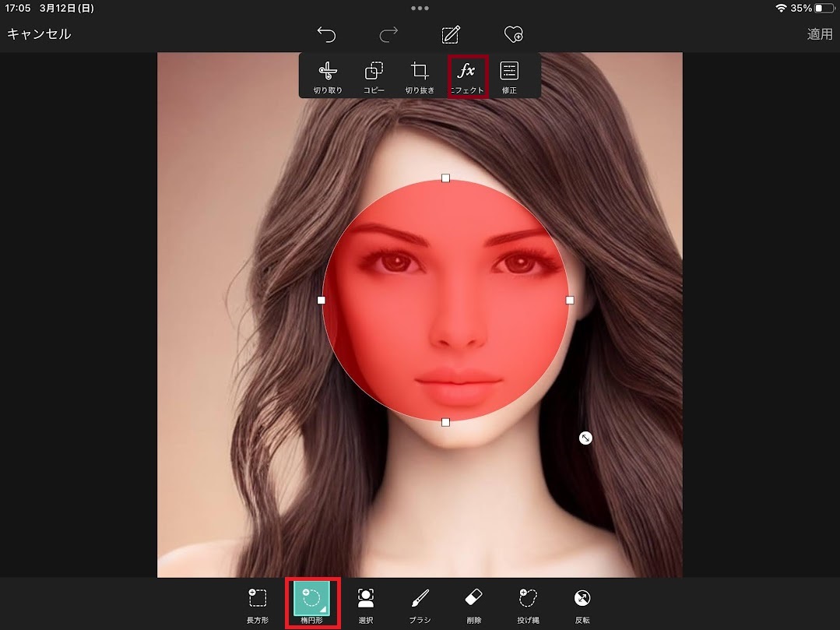This screenshot has height=630, width=840.
Task: Choose the 切り抜き crop tool
Action: coord(420,76)
